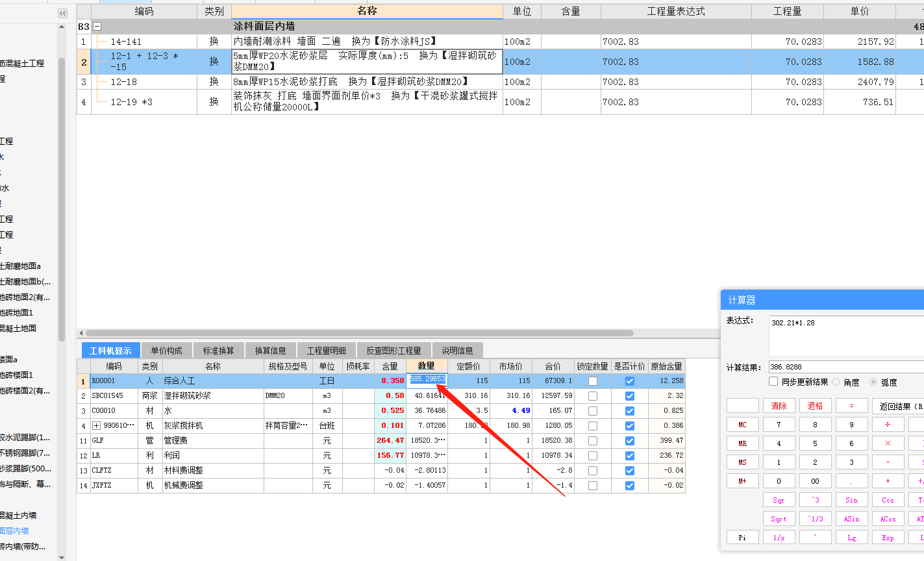Click the MS memory store key
Screen dimensions: 924x561
[x=743, y=462]
